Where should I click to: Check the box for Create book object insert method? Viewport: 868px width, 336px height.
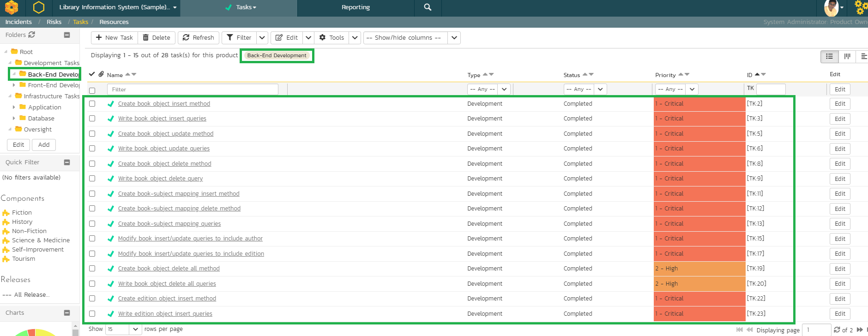pos(92,104)
